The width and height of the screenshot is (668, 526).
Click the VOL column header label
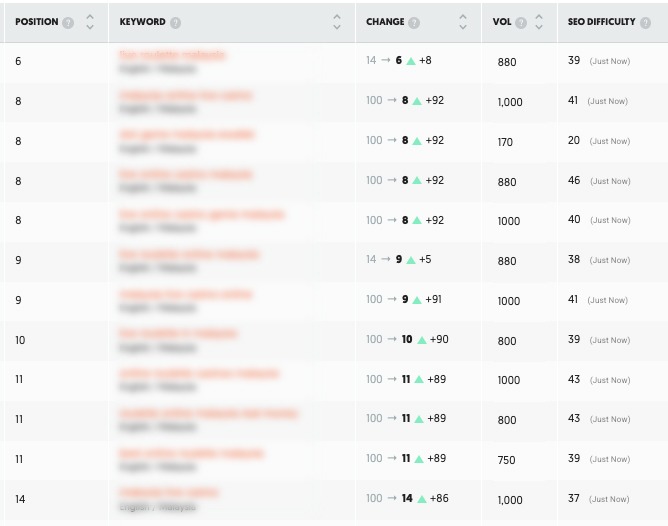coord(502,22)
